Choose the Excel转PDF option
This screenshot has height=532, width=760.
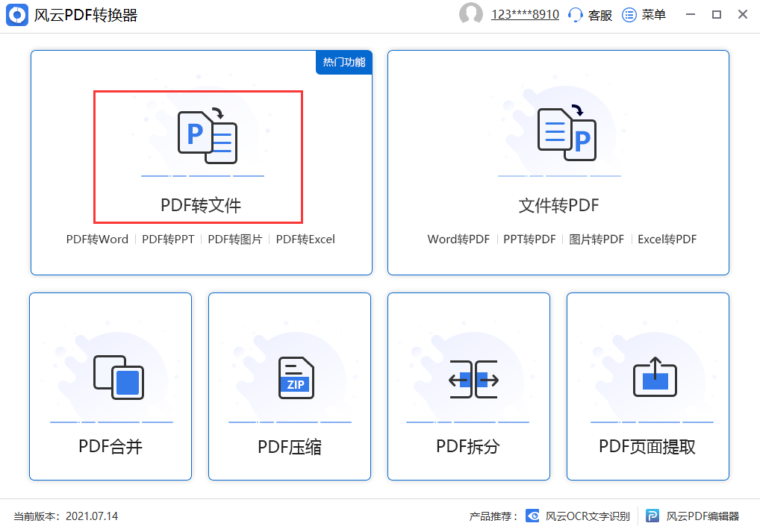point(667,240)
